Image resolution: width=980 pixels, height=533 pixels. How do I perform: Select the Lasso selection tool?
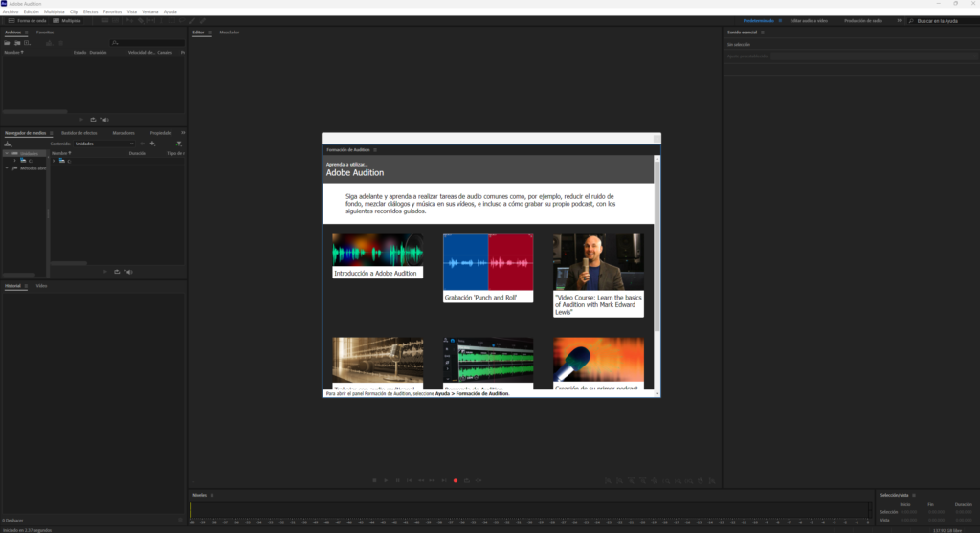click(182, 21)
